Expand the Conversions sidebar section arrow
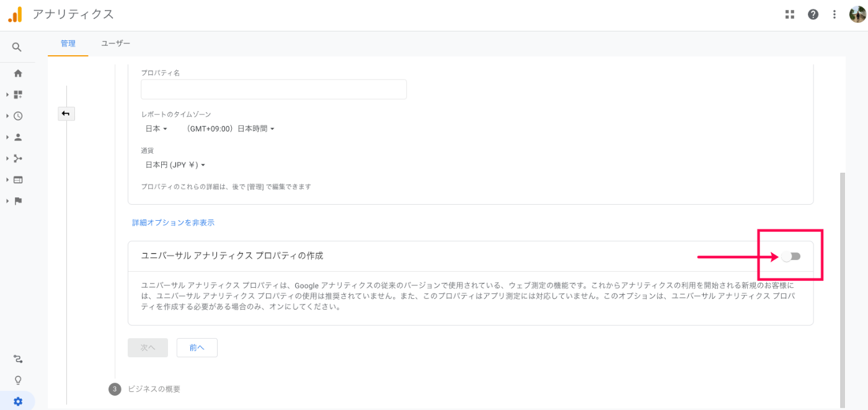 [x=7, y=201]
